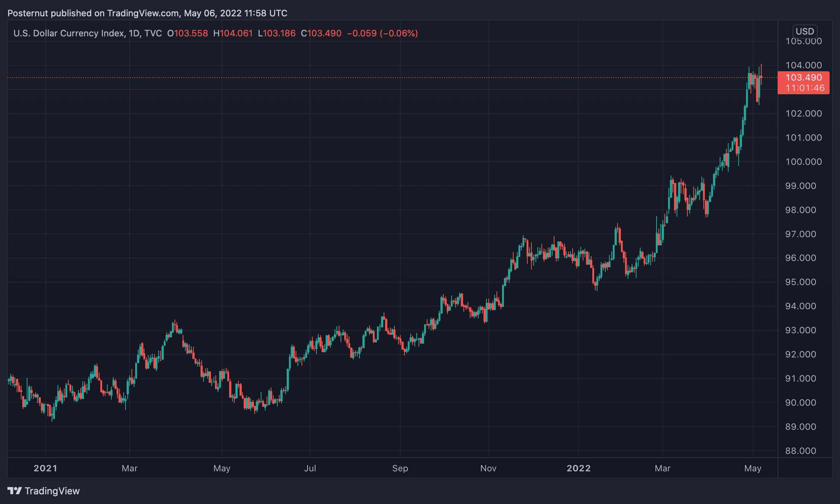
Task: Click the Sep time axis label
Action: 400,468
